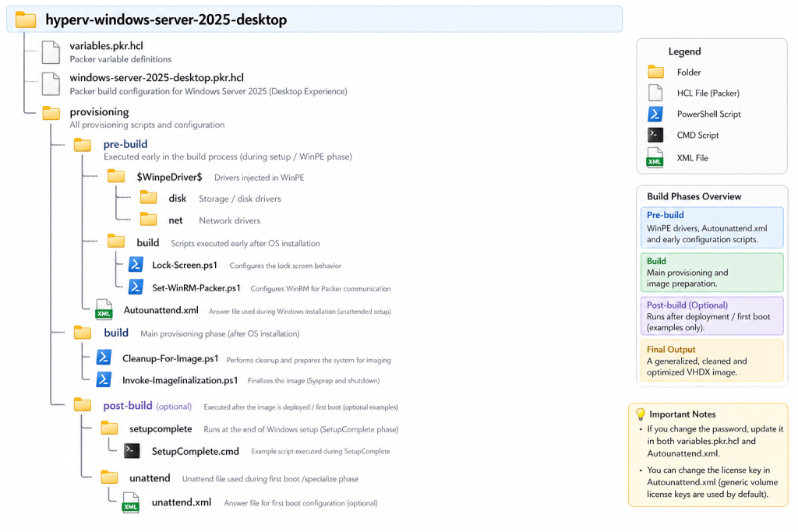
Task: Select the net drivers folder
Action: 175,220
